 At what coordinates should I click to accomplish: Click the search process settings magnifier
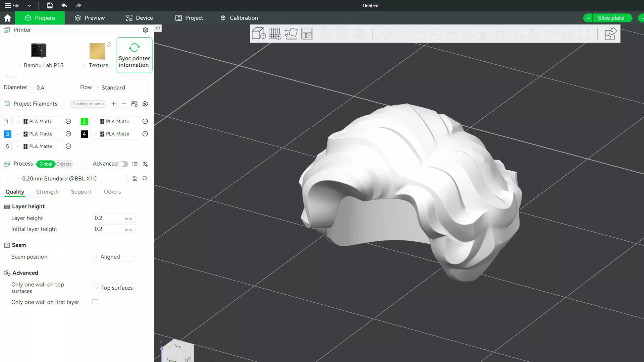145,179
